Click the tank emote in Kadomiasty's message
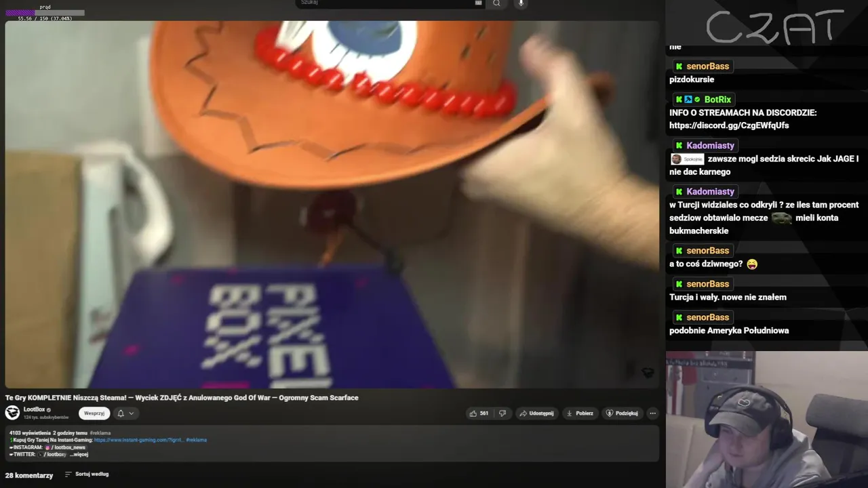The width and height of the screenshot is (868, 488). click(x=782, y=218)
